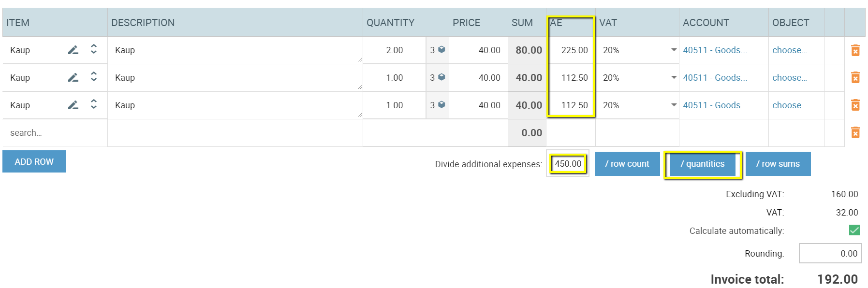Open sort arrows in the 2.00 quantity row
Screen dimensions: 868x288
tap(94, 49)
